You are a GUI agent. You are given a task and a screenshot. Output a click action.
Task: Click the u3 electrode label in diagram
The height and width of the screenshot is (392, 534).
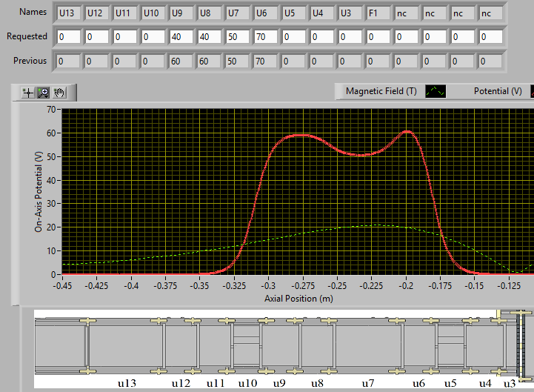point(510,384)
